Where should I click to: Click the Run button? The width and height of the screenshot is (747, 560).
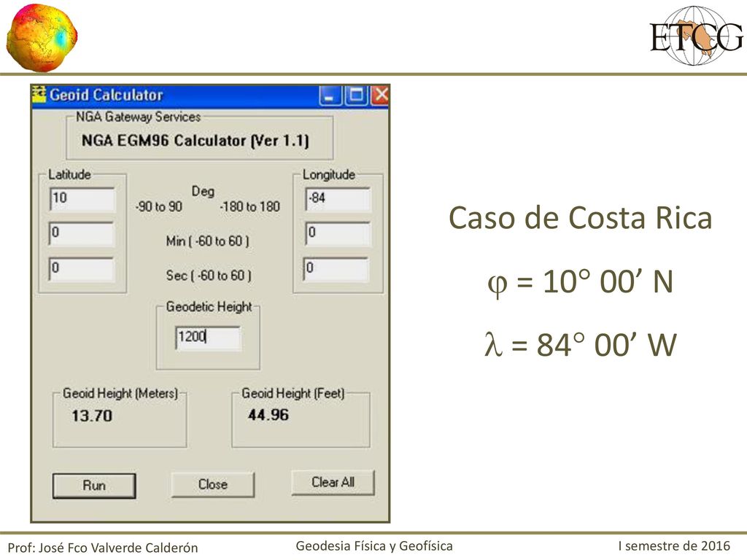94,486
